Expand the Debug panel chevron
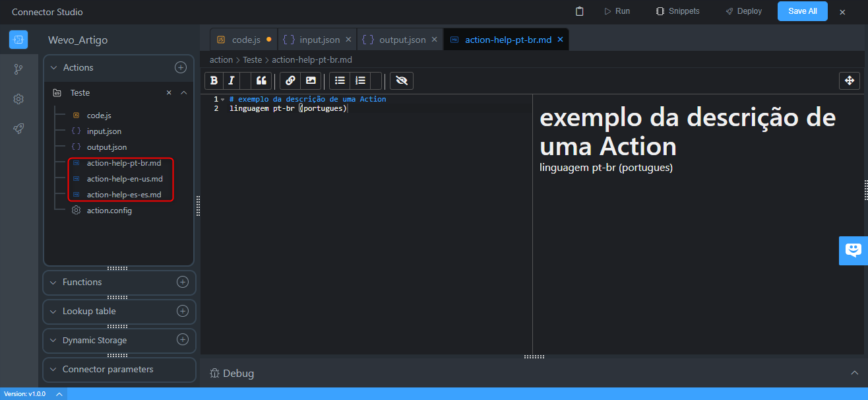 tap(855, 373)
